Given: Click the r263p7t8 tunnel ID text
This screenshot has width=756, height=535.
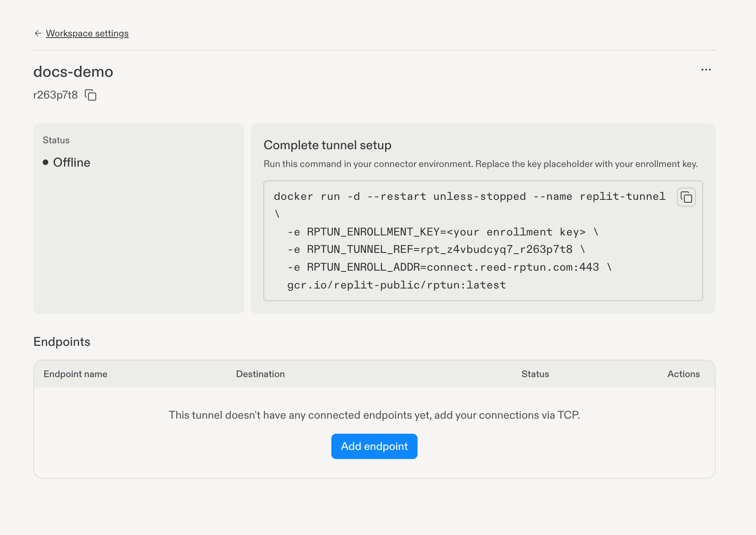Looking at the screenshot, I should (55, 95).
